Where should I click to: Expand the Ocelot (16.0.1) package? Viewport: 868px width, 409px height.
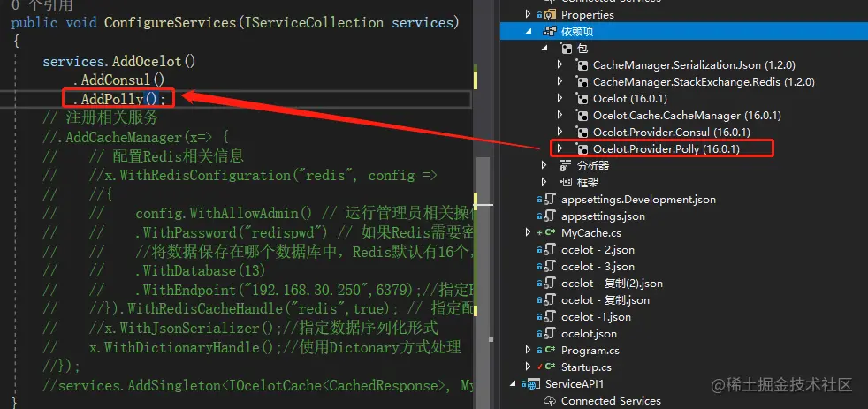coord(560,99)
